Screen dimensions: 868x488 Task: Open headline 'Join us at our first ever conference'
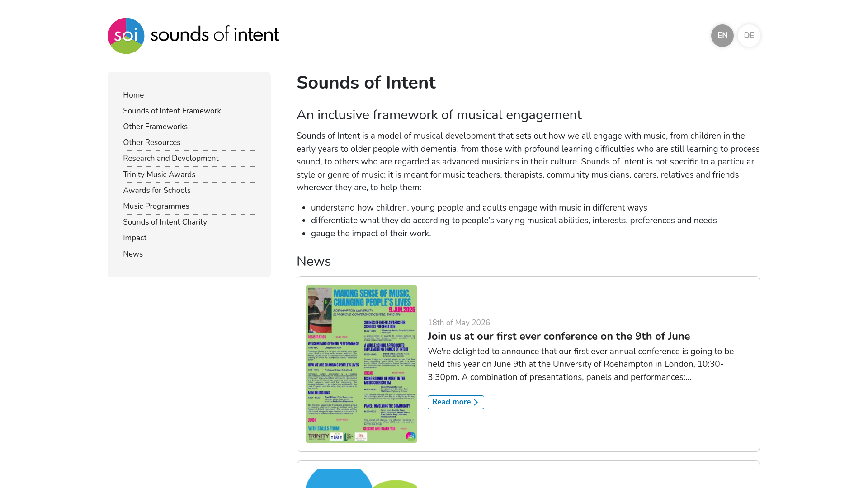pyautogui.click(x=559, y=336)
